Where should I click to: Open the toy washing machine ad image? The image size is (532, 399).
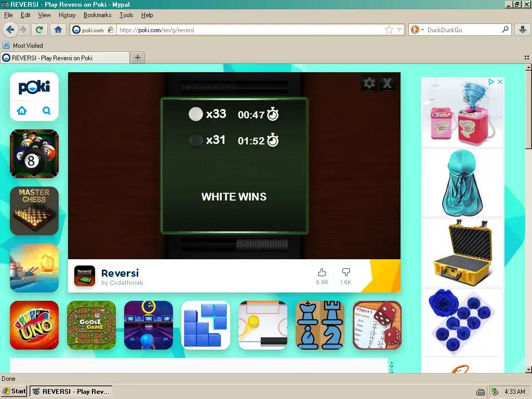pyautogui.click(x=463, y=113)
